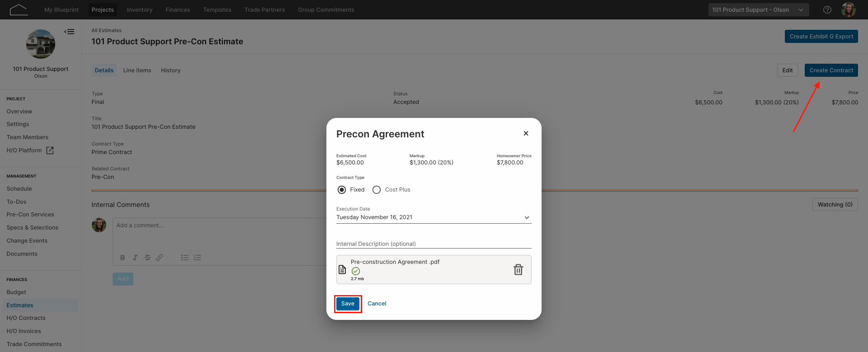Click the Internal Description optional field
This screenshot has width=868, height=352.
coord(434,244)
